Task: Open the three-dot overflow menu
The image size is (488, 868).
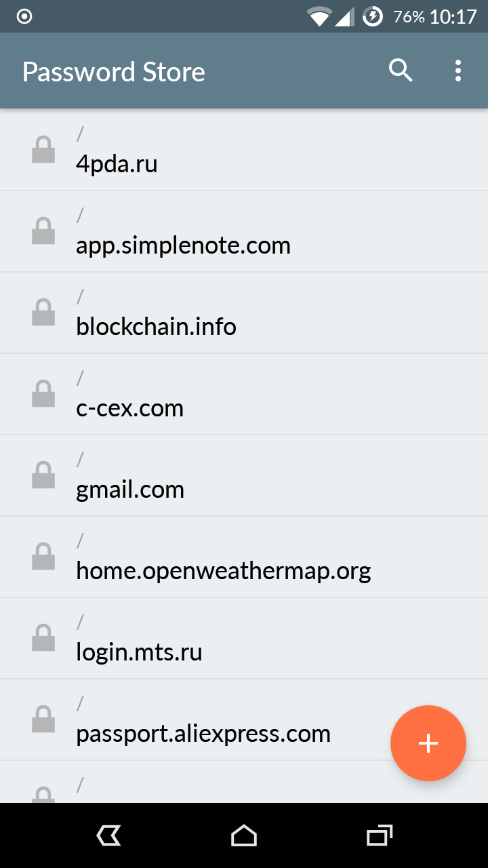Action: pos(458,71)
